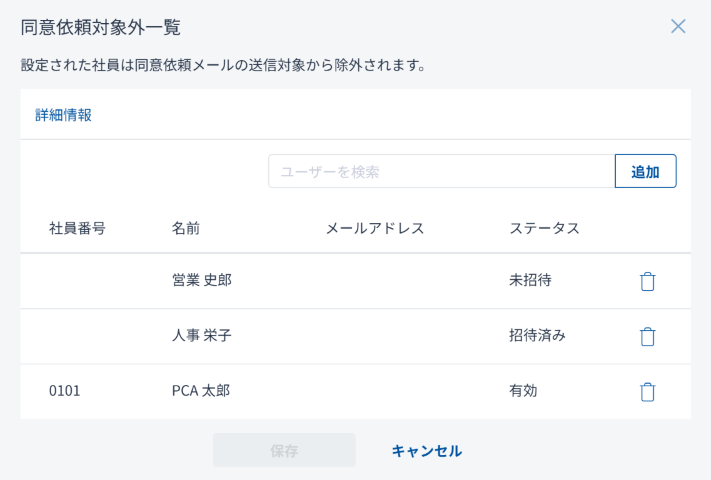The image size is (711, 480).
Task: Select the PCA 太郎 name cell
Action: pyautogui.click(x=201, y=390)
